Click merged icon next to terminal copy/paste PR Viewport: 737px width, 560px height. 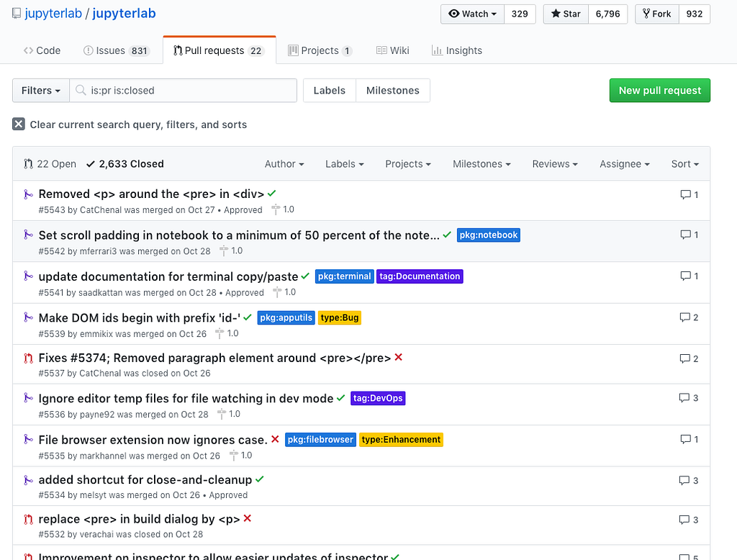(28, 276)
